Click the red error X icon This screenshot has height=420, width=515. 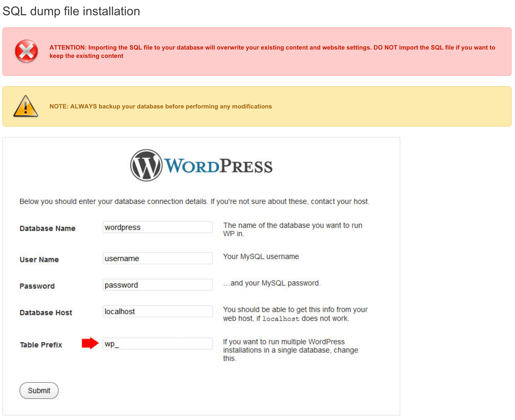click(x=26, y=51)
